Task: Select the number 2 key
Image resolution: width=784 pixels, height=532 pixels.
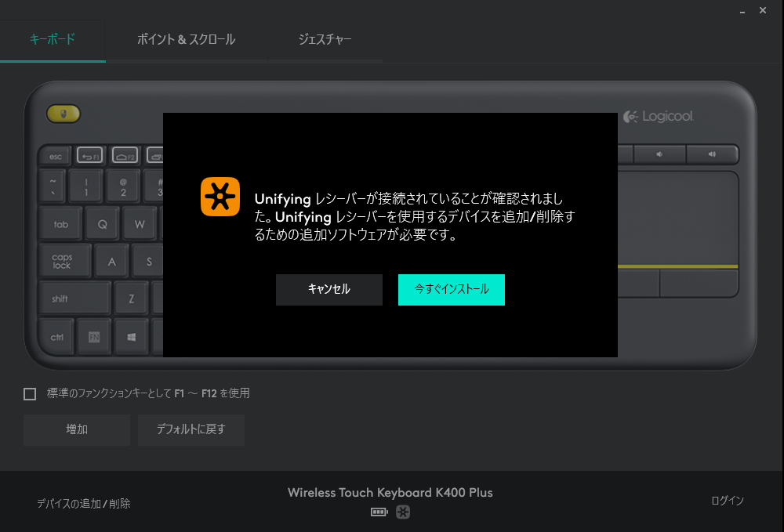Action: point(123,186)
